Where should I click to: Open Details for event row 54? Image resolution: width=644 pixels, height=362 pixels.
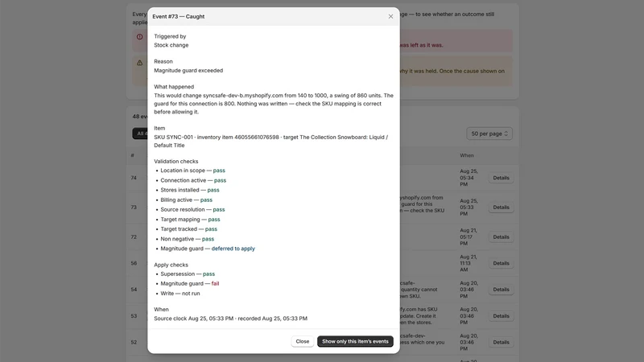[x=501, y=290]
